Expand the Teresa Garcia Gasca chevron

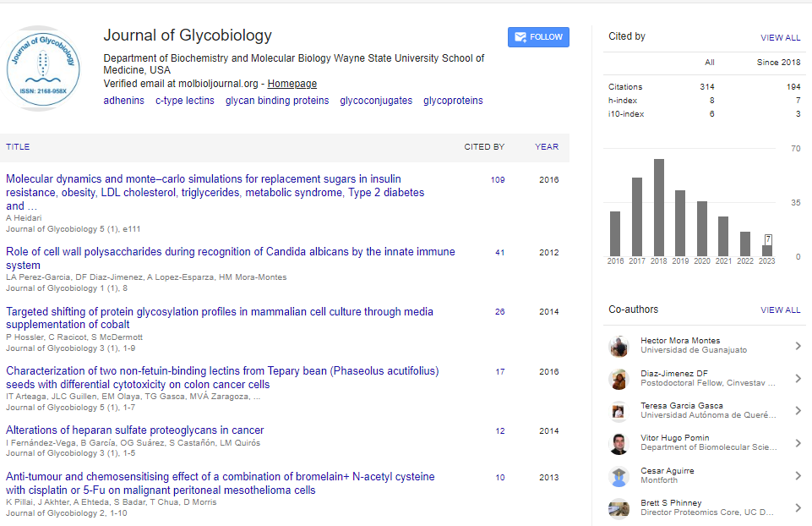(x=798, y=410)
